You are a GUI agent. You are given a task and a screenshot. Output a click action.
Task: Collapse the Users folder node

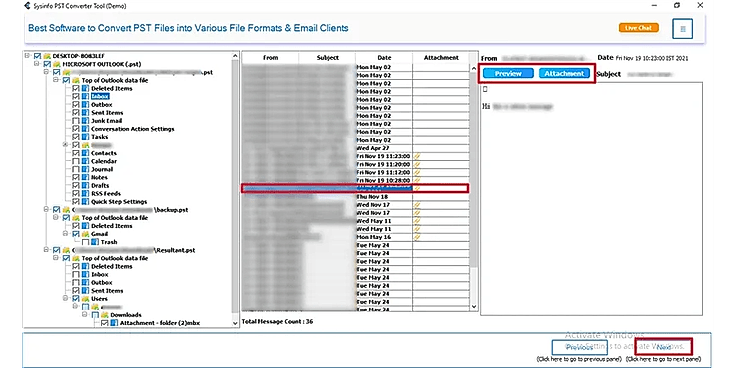tap(66, 299)
